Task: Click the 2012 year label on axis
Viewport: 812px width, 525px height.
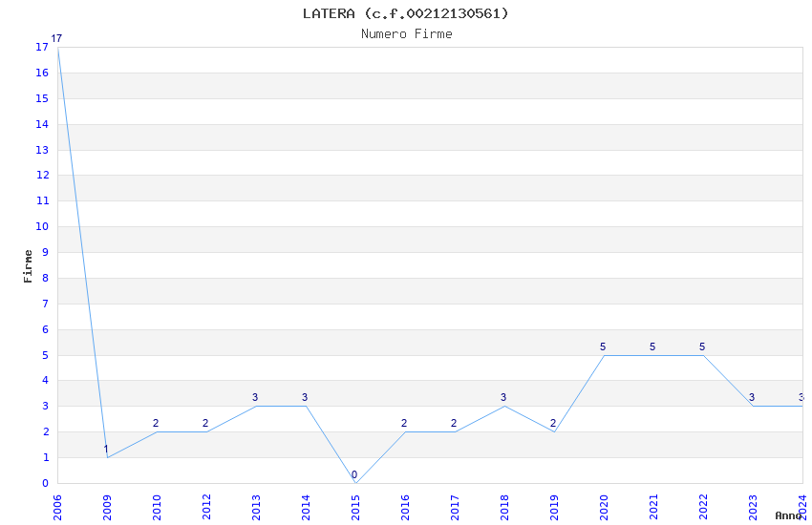Action: 206,508
